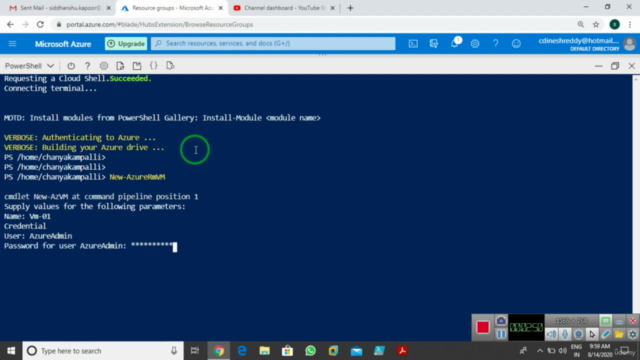The height and width of the screenshot is (360, 640).
Task: Open a new Cloud Shell session icon
Action: [x=137, y=66]
